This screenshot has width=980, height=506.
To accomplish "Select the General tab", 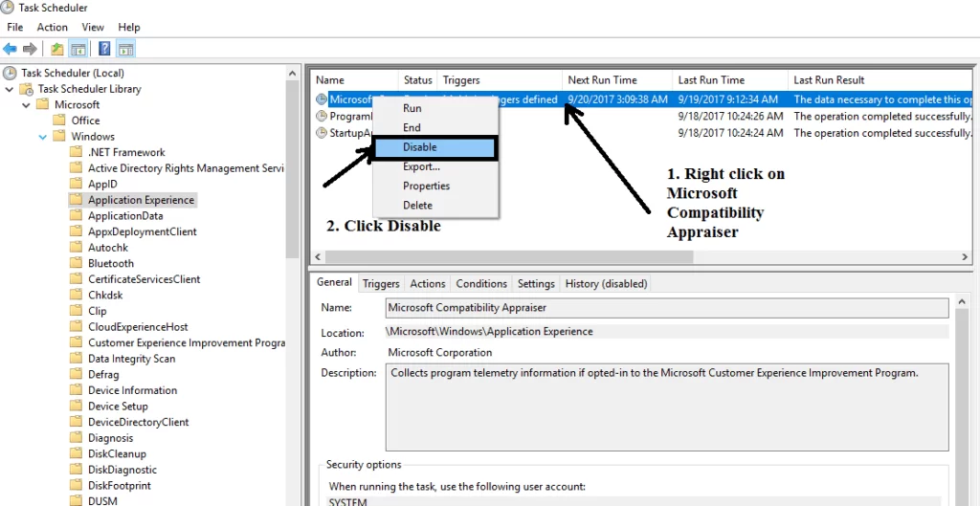I will click(334, 282).
